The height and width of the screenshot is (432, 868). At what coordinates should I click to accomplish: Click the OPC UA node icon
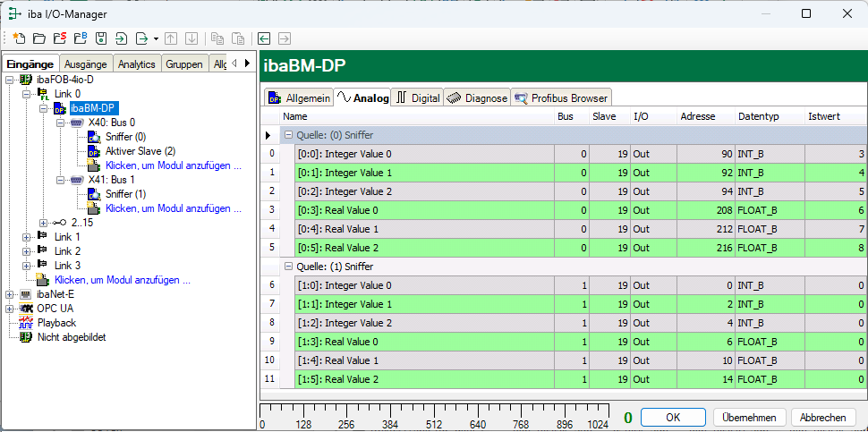[x=26, y=309]
